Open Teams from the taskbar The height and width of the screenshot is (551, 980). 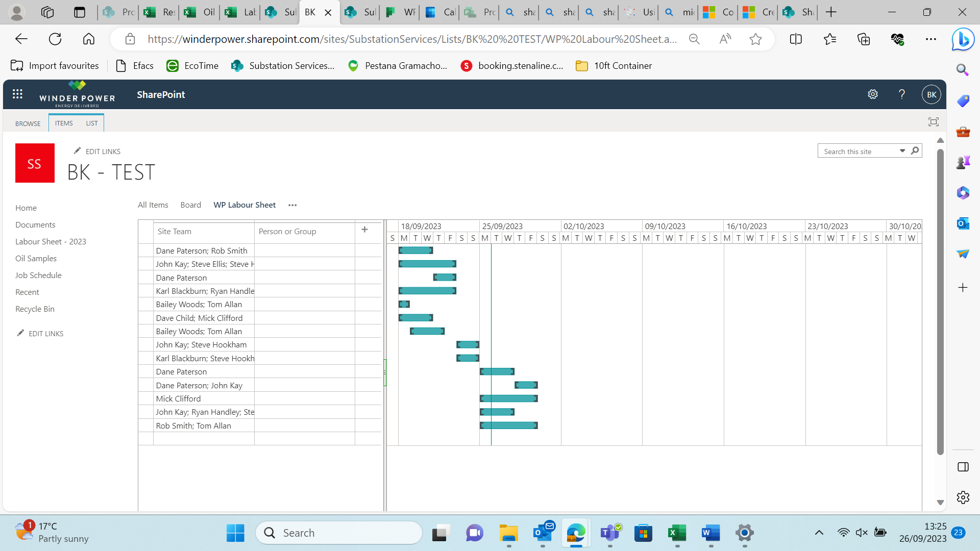pos(609,532)
